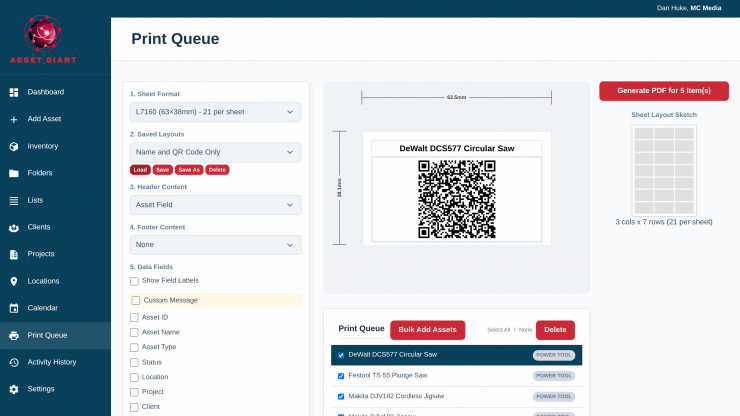The image size is (740, 416).
Task: Check the Asset Name field
Action: tap(134, 332)
